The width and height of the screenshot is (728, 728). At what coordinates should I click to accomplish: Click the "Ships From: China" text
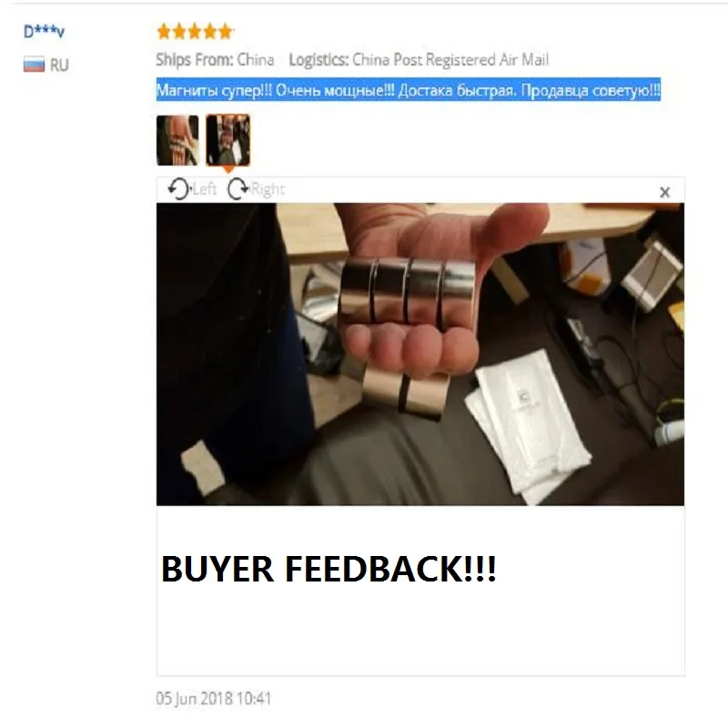(x=215, y=59)
